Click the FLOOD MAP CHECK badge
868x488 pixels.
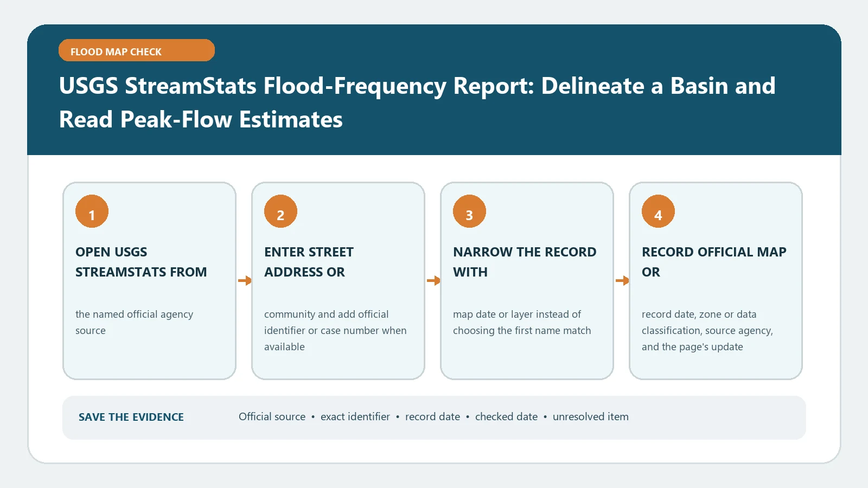[x=137, y=50]
